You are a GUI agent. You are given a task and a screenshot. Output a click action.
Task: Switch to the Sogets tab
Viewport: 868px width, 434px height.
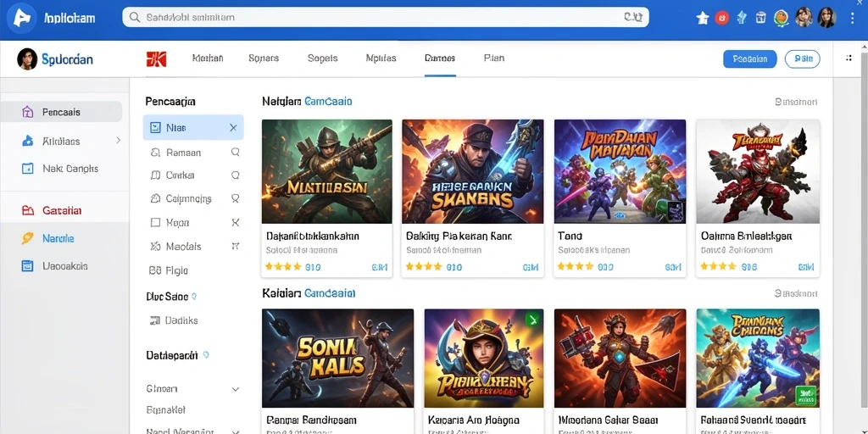coord(323,58)
